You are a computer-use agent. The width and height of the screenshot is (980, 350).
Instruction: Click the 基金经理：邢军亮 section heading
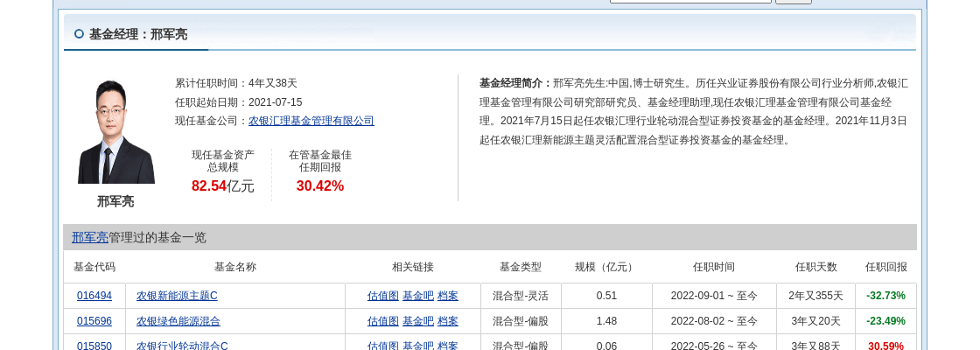[138, 34]
